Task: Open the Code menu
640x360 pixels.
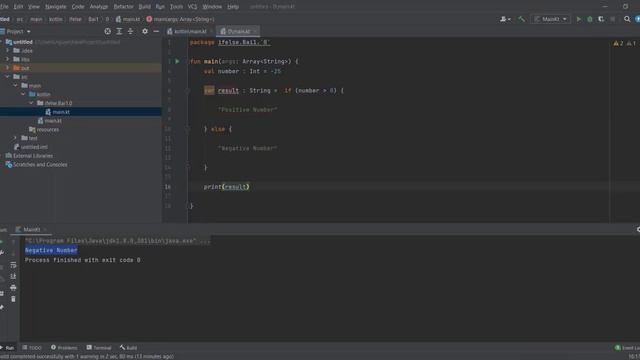Action: point(78,7)
